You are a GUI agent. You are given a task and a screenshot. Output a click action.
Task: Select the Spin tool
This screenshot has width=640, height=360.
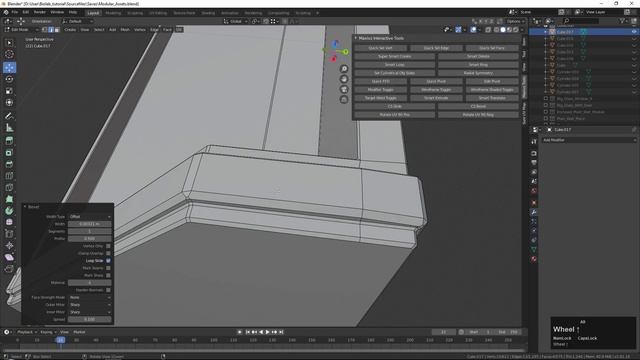pos(9,211)
